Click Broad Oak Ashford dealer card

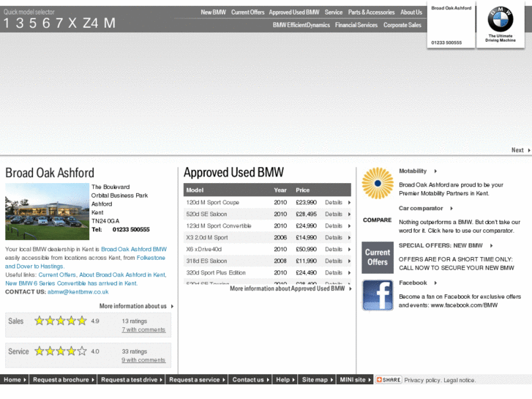451,25
